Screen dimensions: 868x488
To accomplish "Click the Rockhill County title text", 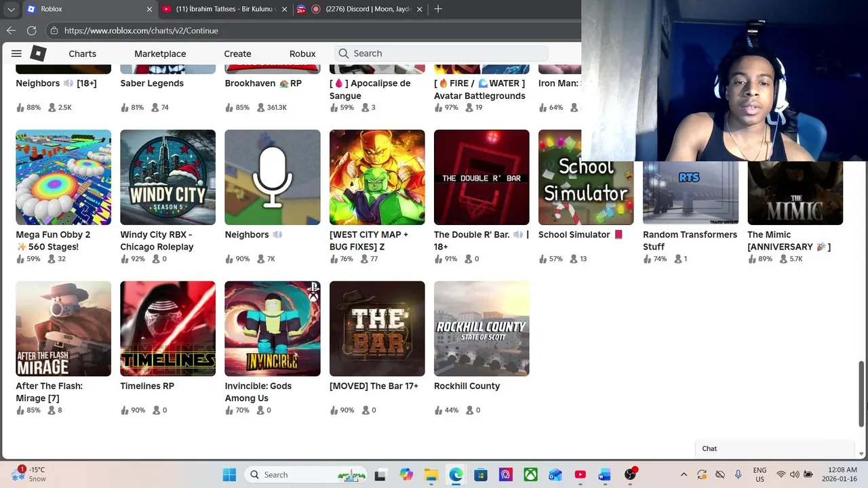I will pos(467,386).
